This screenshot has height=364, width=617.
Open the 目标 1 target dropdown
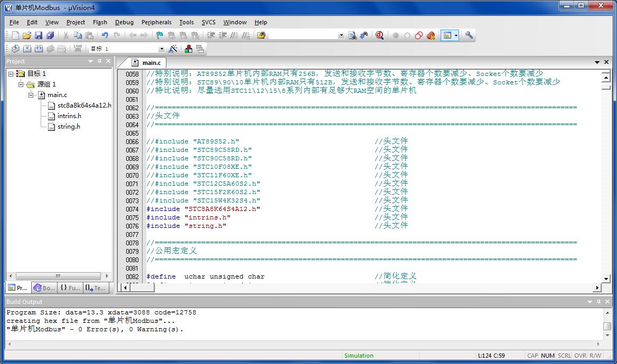[x=161, y=49]
